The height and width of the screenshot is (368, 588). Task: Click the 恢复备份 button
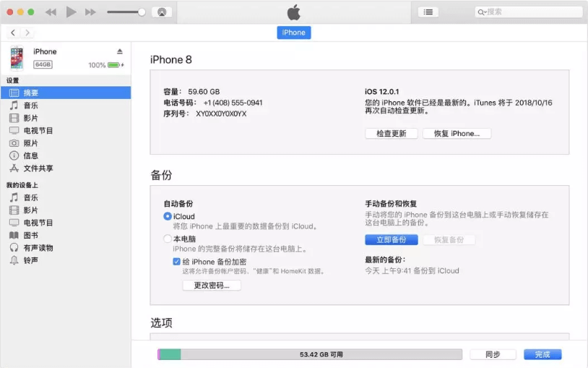(x=449, y=239)
